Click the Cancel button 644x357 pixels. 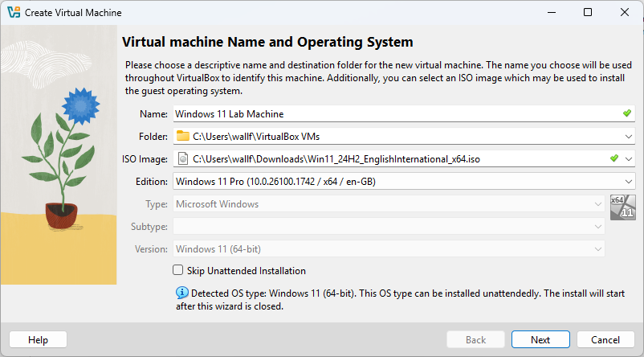pos(605,340)
